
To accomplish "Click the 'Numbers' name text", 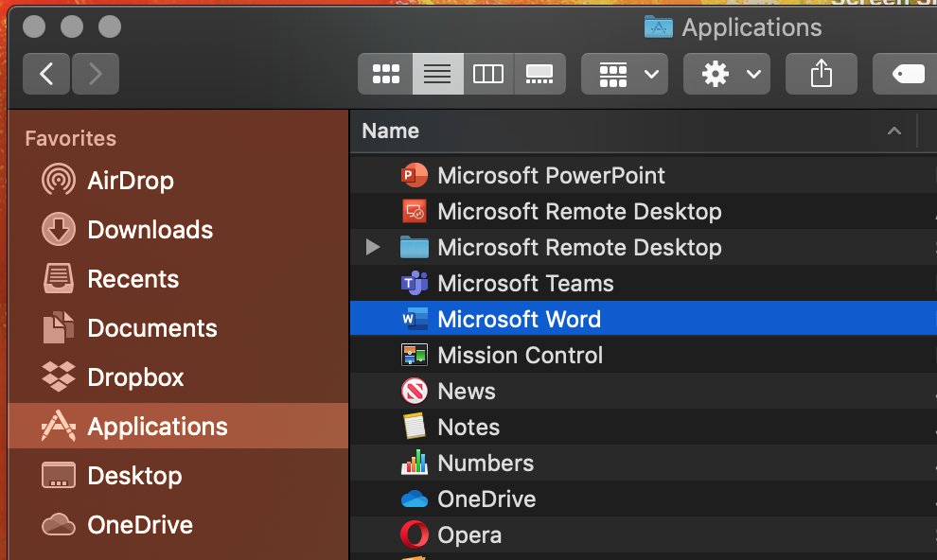I will [x=486, y=463].
